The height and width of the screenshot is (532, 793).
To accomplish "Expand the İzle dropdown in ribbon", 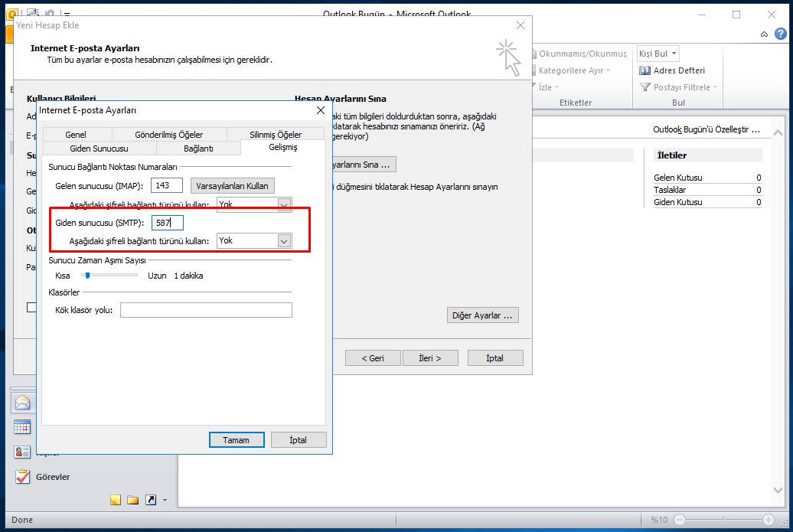I will 556,87.
